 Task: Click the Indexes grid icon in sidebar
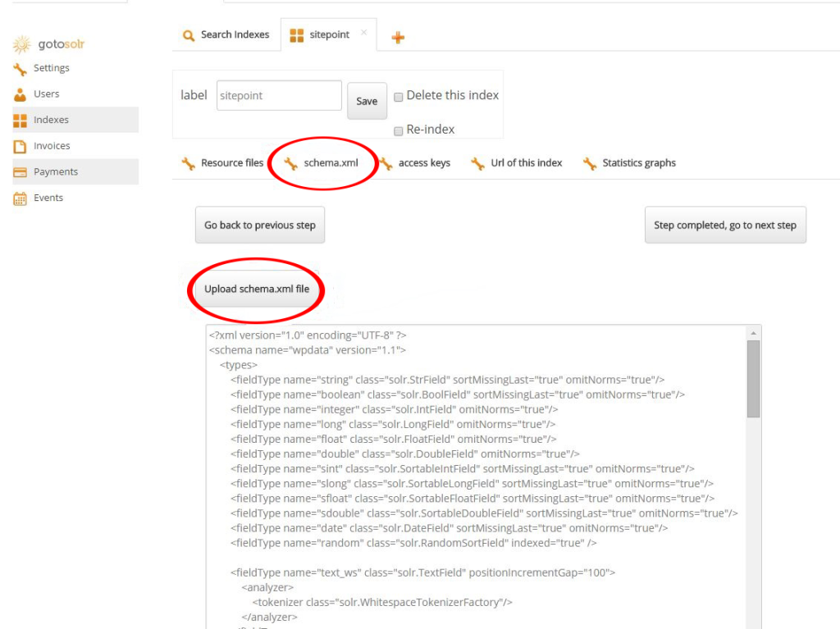click(x=20, y=121)
